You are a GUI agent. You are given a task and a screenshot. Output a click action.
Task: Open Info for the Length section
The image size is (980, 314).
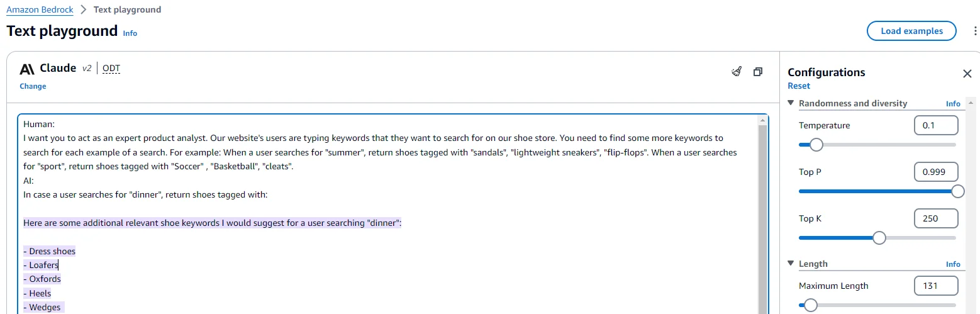click(953, 264)
